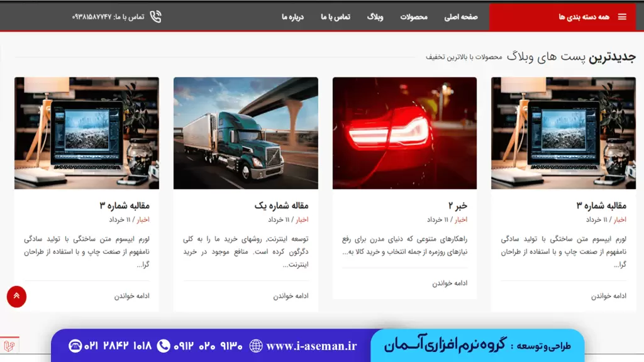Open the title خبر ۲

tap(458, 206)
